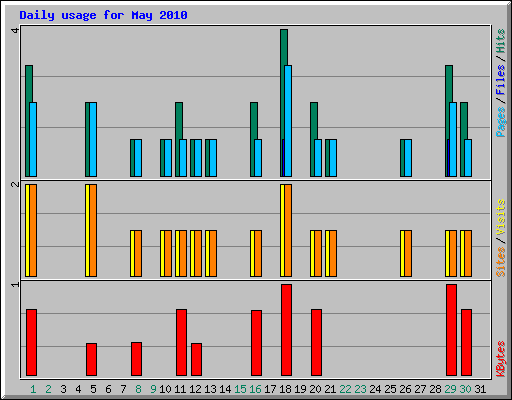
Task: Click the 'Pages' legend label
Action: point(501,122)
